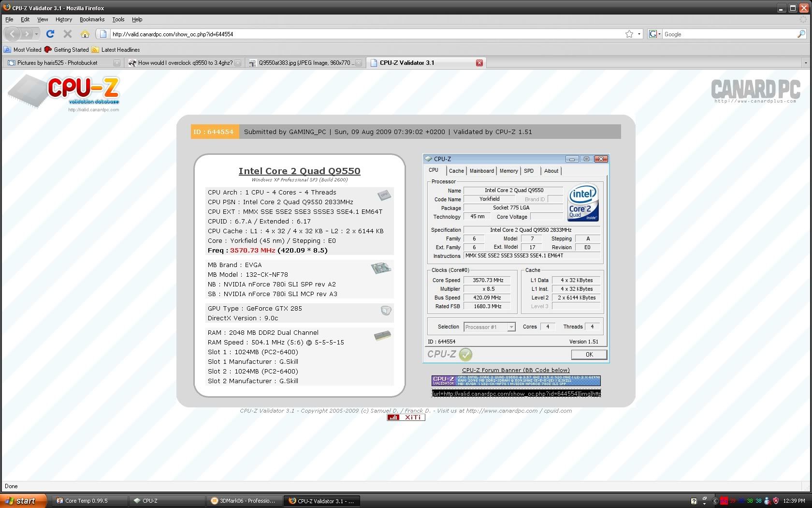The height and width of the screenshot is (508, 812).
Task: Reload the current page
Action: 50,34
